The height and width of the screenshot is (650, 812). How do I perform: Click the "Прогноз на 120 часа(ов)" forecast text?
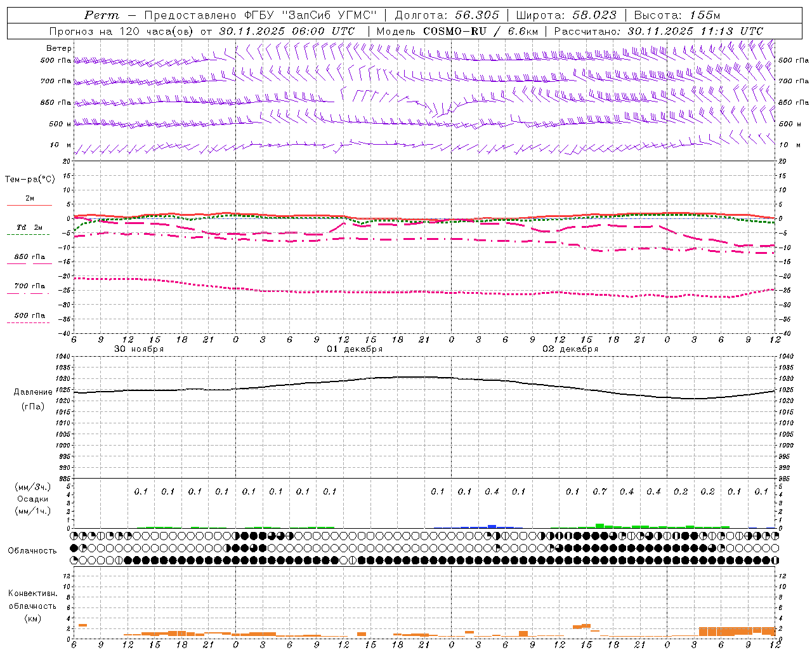click(121, 31)
